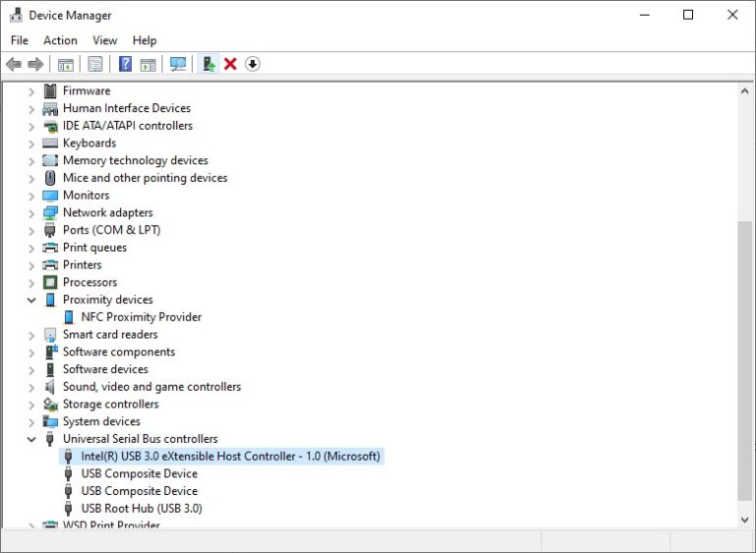Click the Help toolbar icon with question mark
The width and height of the screenshot is (756, 553).
tap(125, 64)
